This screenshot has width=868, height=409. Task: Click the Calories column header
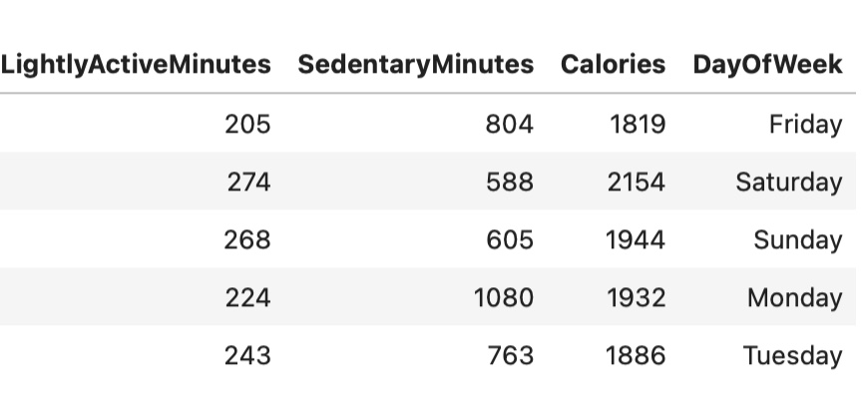(613, 65)
